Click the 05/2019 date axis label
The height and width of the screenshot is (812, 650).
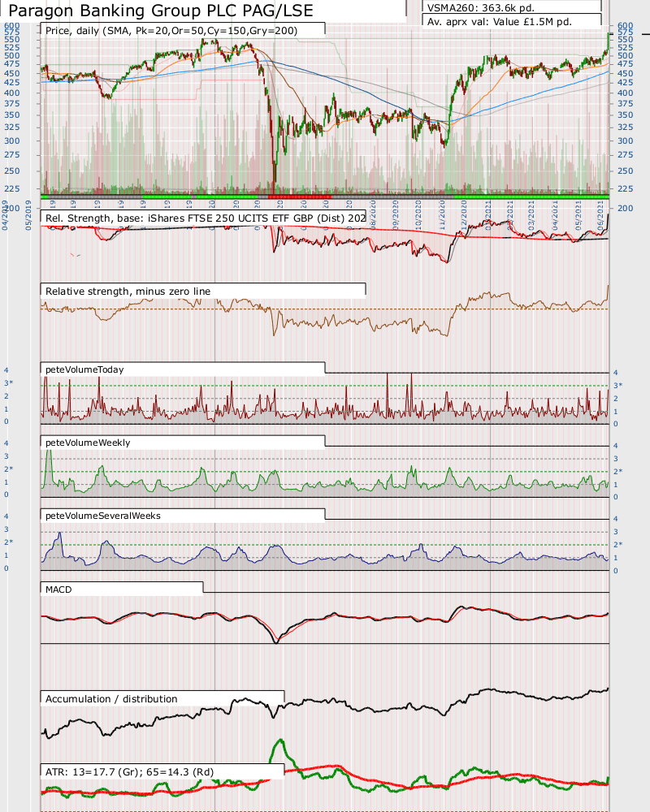tap(28, 215)
